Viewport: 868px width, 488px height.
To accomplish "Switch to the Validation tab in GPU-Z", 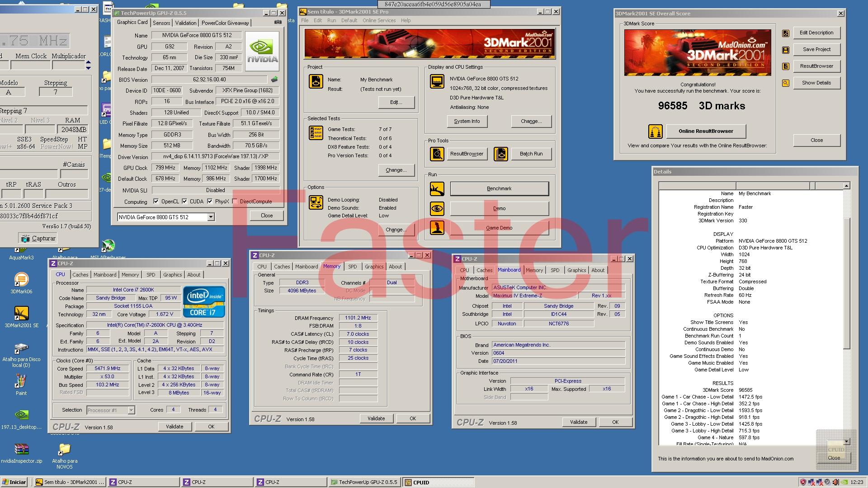I will (186, 23).
